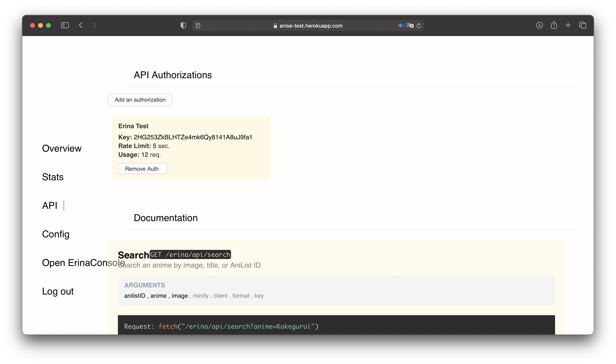The height and width of the screenshot is (364, 616).
Task: Click the anilistID argument
Action: tap(135, 296)
